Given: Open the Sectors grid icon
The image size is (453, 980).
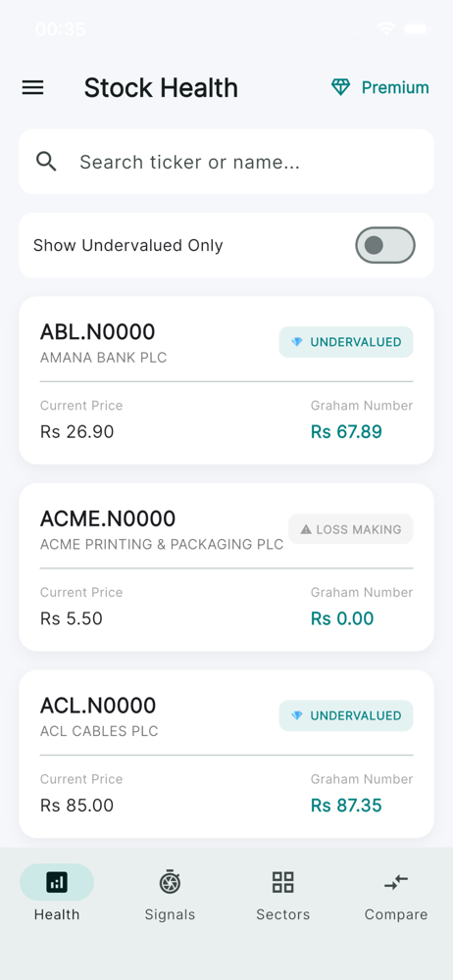Looking at the screenshot, I should 282,882.
